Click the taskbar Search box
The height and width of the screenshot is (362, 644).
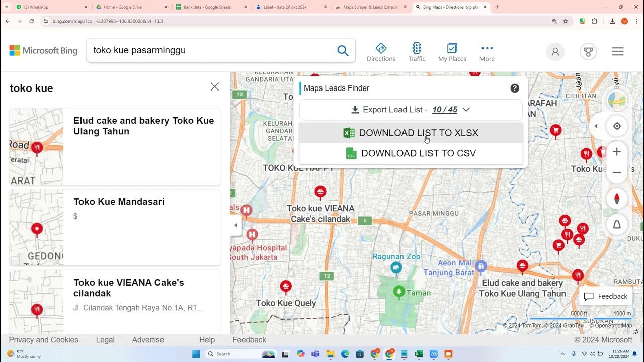pos(240,354)
